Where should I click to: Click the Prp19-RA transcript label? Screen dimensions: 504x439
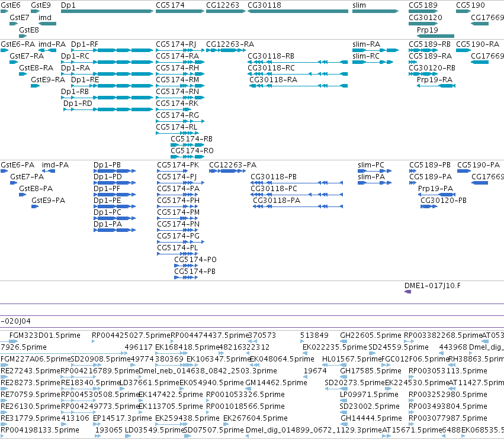(x=435, y=80)
